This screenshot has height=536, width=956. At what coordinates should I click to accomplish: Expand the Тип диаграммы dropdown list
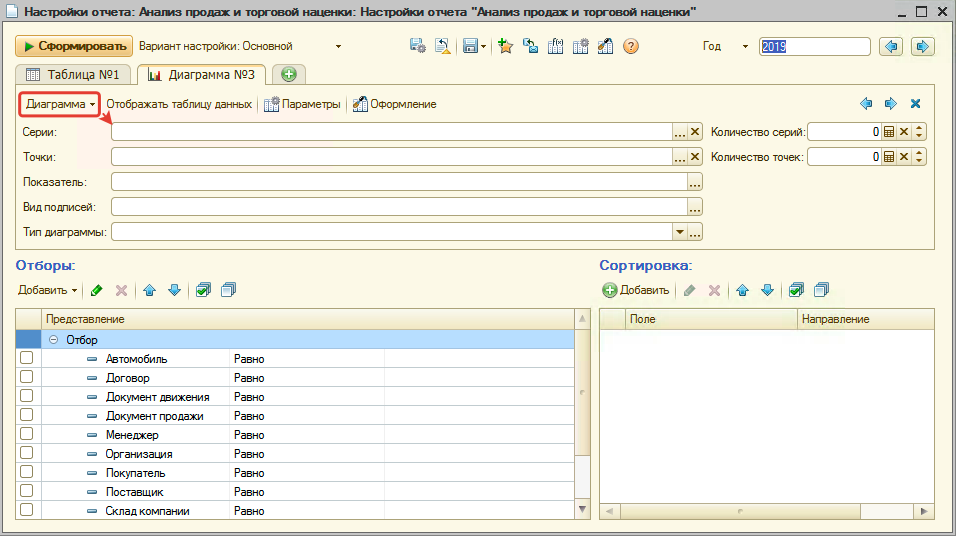[x=680, y=232]
